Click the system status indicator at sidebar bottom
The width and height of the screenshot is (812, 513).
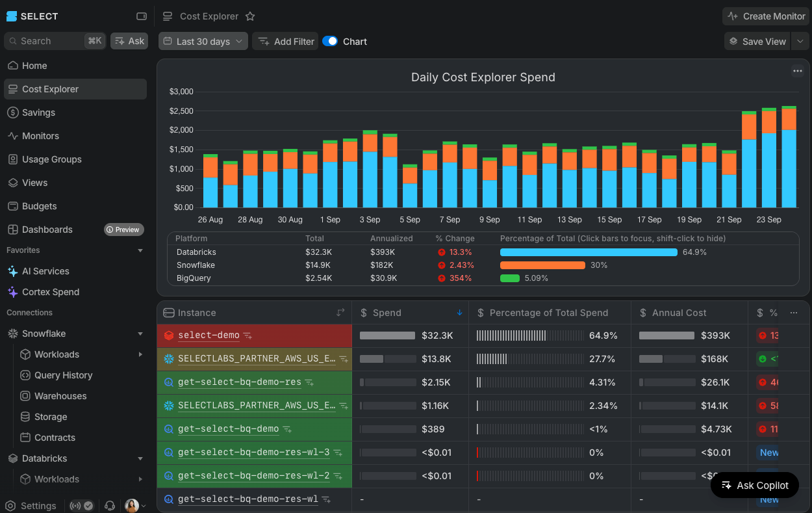coord(82,505)
